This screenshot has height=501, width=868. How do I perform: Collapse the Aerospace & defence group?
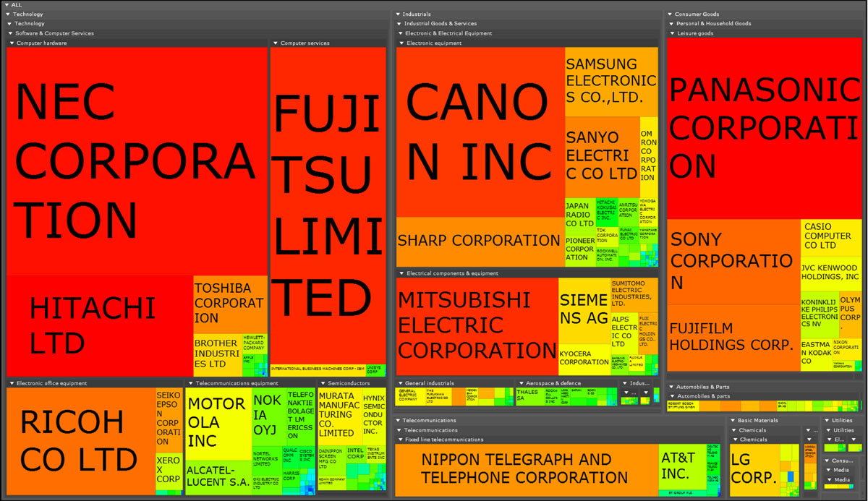tap(521, 384)
